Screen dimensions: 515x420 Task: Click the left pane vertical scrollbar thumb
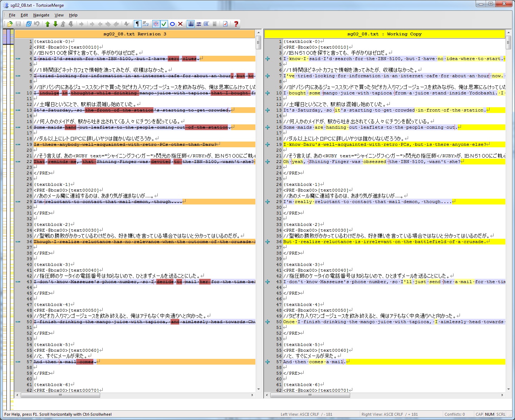(258, 43)
